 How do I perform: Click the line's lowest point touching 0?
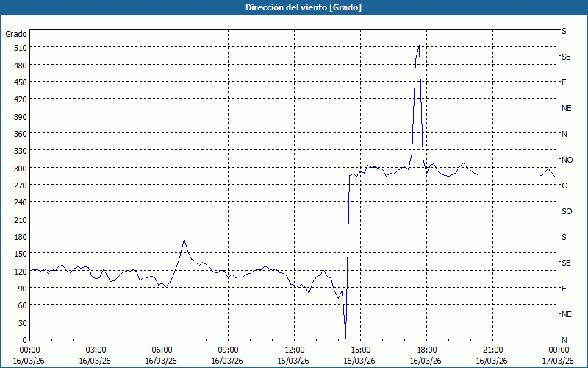click(345, 338)
